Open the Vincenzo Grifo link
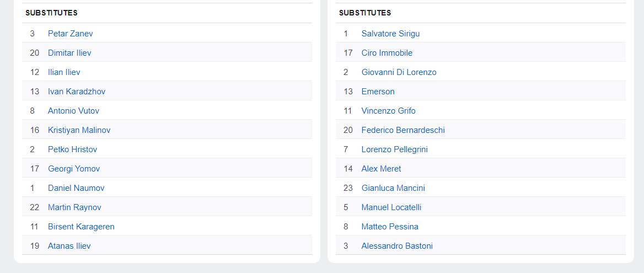Screen dimensions: 644x273 (x=388, y=111)
